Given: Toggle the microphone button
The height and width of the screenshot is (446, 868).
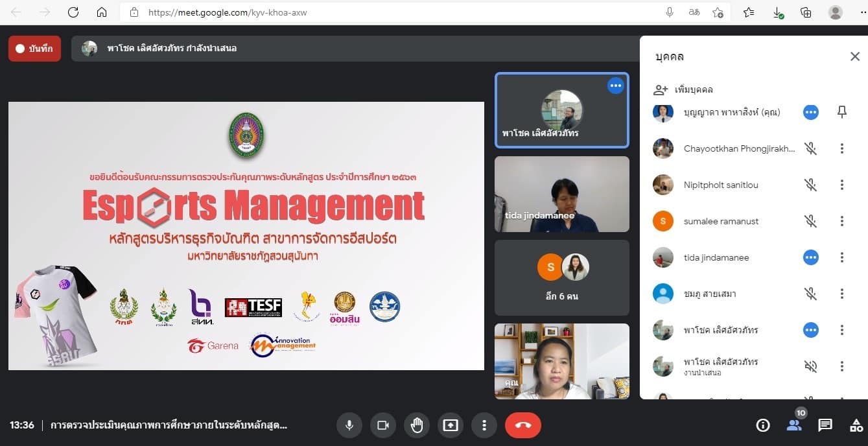Looking at the screenshot, I should click(x=349, y=425).
